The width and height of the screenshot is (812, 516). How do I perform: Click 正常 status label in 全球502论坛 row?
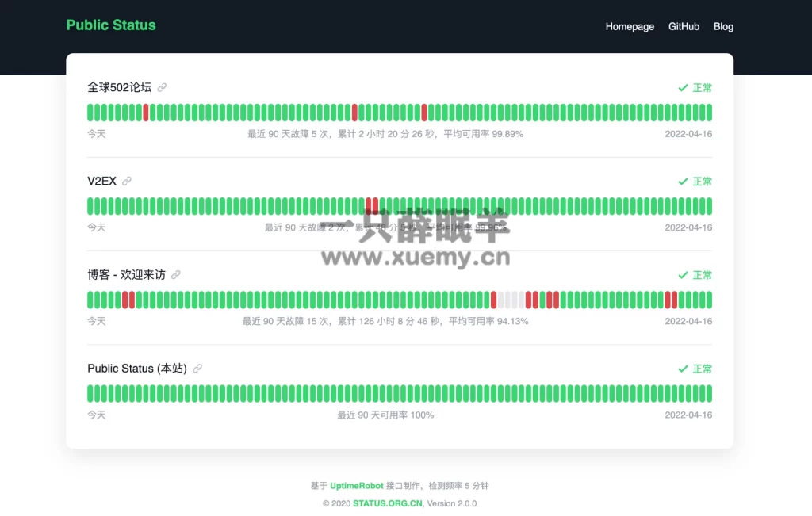703,88
